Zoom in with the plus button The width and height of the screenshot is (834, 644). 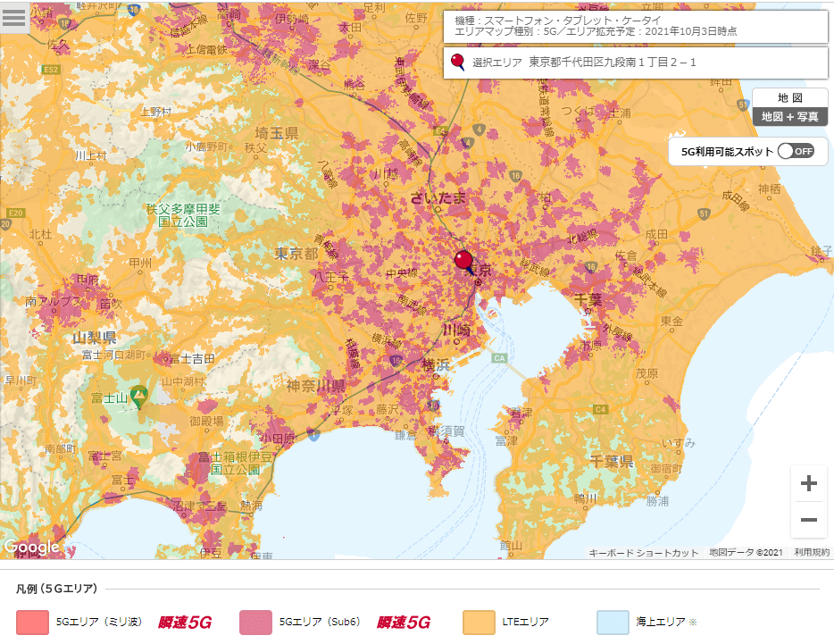pyautogui.click(x=808, y=483)
